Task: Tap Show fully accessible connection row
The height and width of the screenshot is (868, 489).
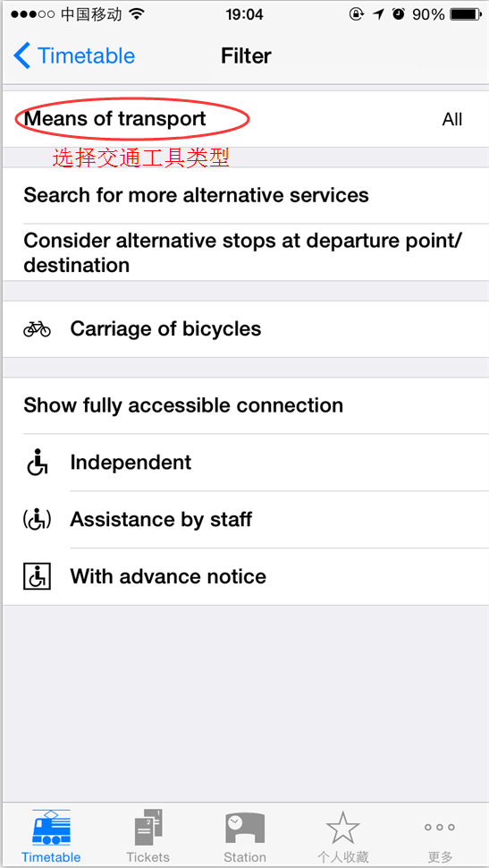Action: click(x=245, y=405)
